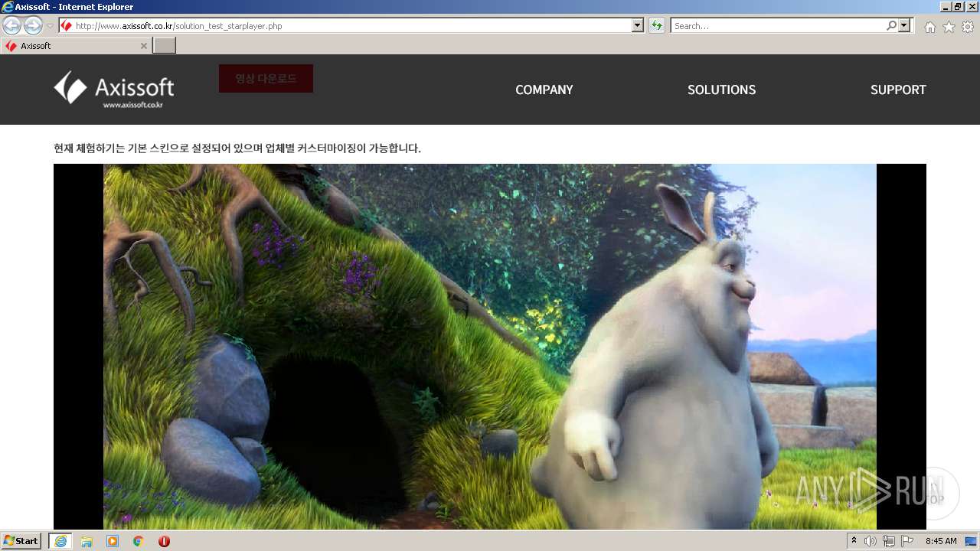
Task: Restore down the Internet Explorer window
Action: tap(958, 7)
